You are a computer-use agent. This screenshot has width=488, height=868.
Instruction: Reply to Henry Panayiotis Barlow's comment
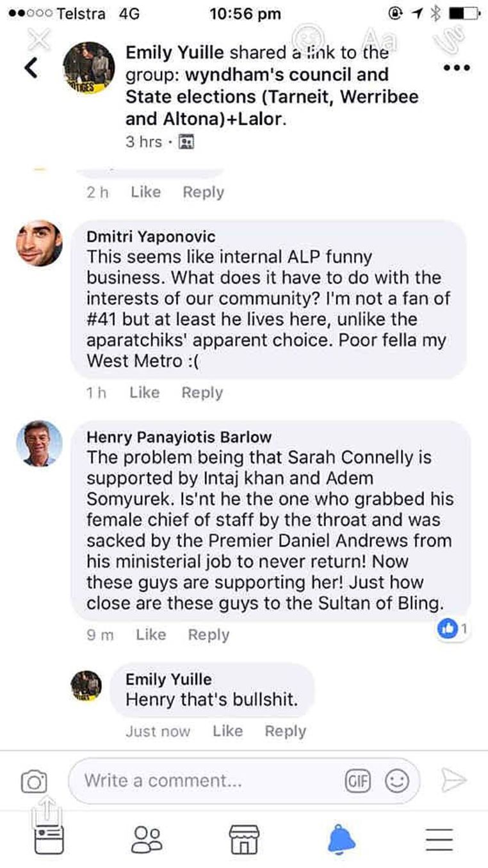click(208, 634)
